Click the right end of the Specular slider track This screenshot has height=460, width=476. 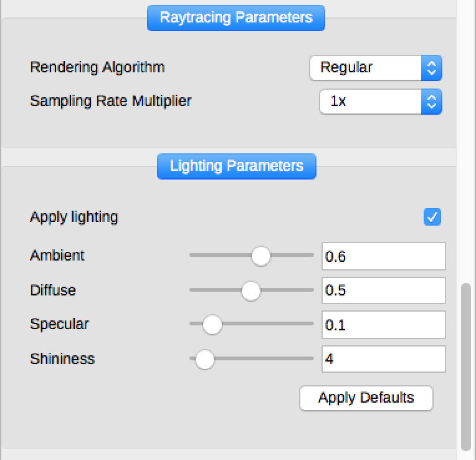click(310, 324)
